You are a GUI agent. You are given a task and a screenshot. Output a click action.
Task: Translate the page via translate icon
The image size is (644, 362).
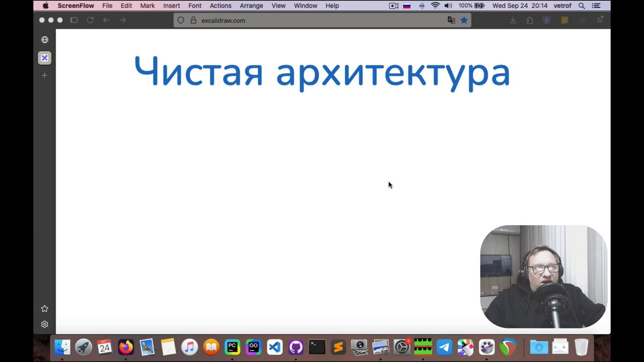pos(451,20)
